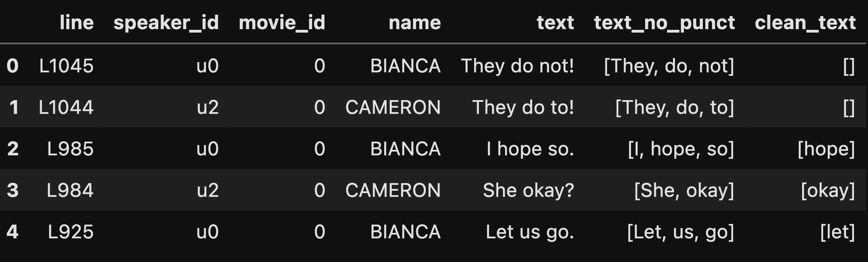This screenshot has height=262, width=868.
Task: Click the '[Let, us, go]' cell
Action: tap(680, 232)
